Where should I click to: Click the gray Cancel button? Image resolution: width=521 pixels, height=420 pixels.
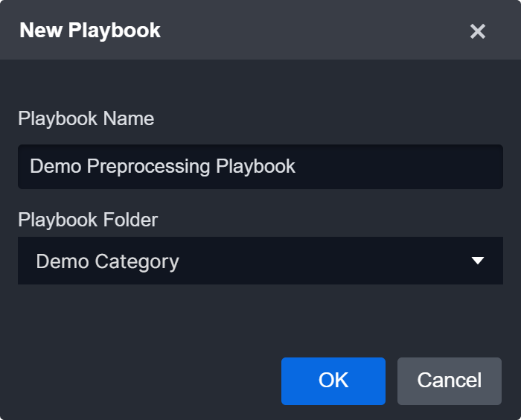(449, 381)
